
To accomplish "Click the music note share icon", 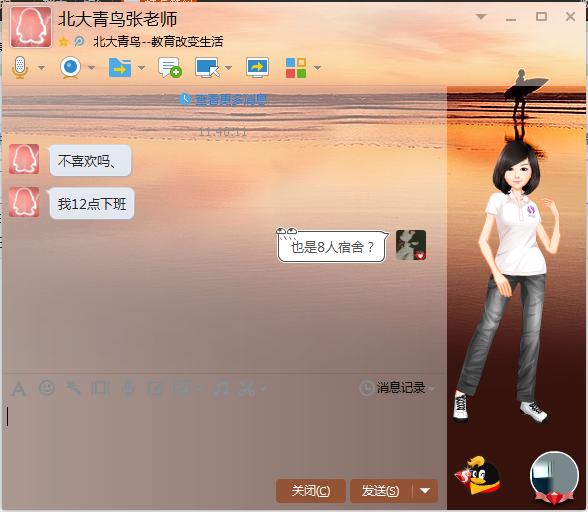I will click(x=221, y=388).
